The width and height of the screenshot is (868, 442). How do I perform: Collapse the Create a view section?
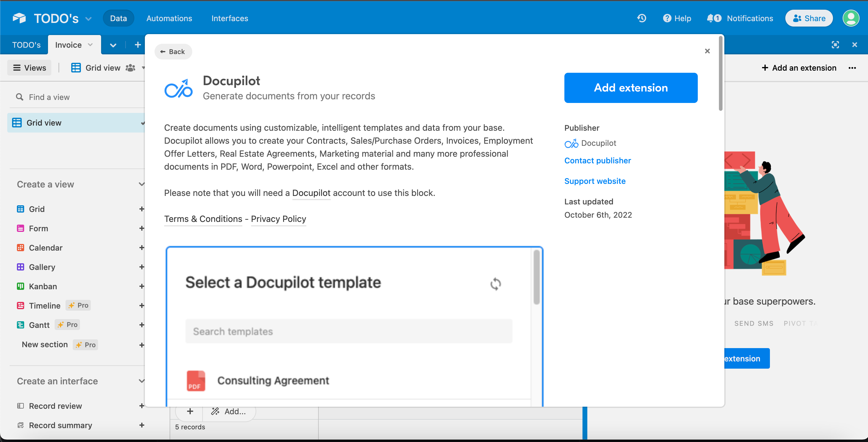point(142,184)
